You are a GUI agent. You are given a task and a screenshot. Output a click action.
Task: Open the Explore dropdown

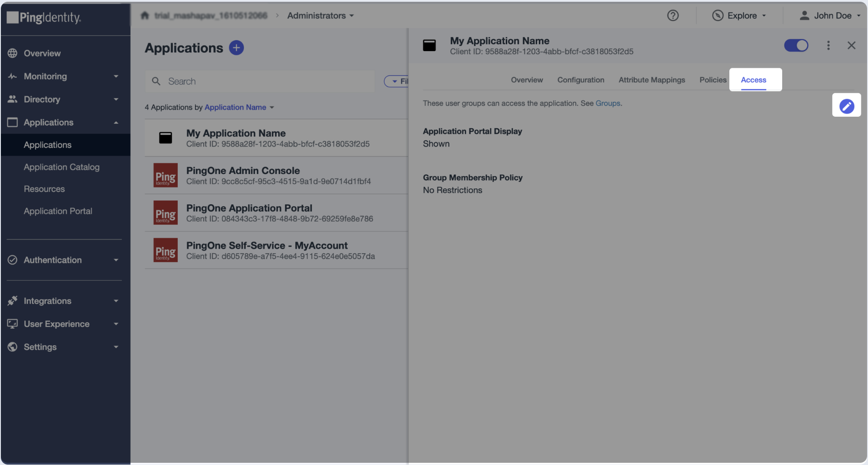(739, 15)
